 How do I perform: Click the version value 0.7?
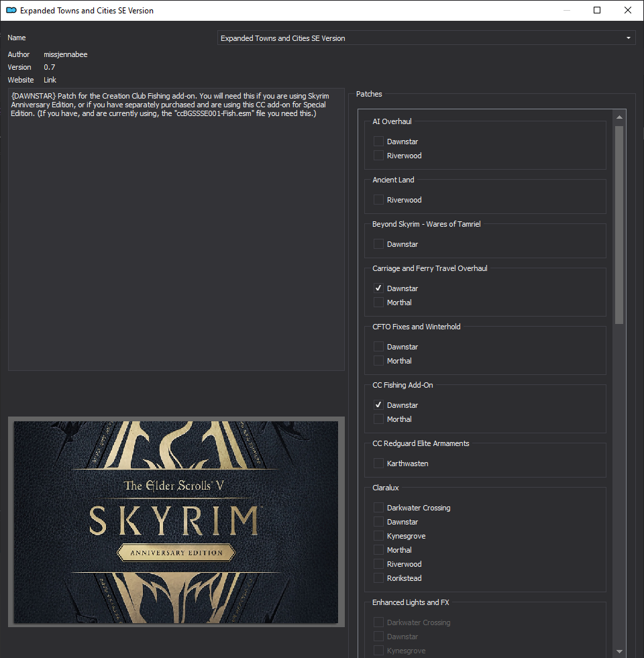click(x=50, y=67)
